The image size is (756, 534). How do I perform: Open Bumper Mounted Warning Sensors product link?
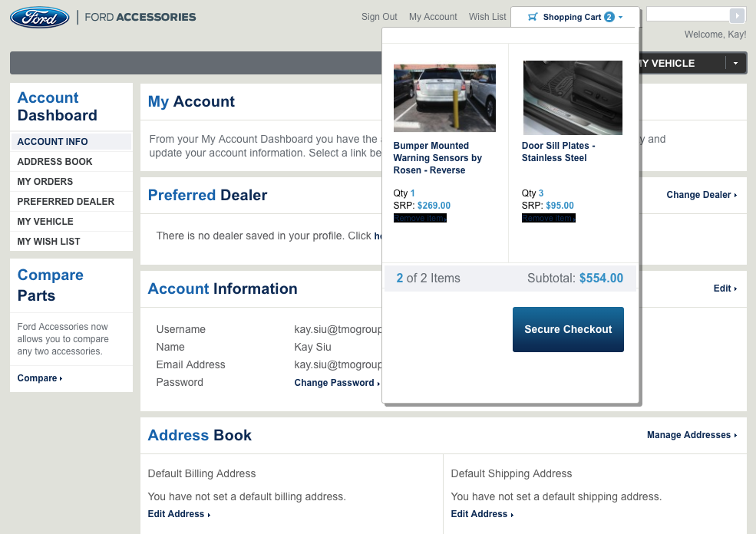coord(437,158)
